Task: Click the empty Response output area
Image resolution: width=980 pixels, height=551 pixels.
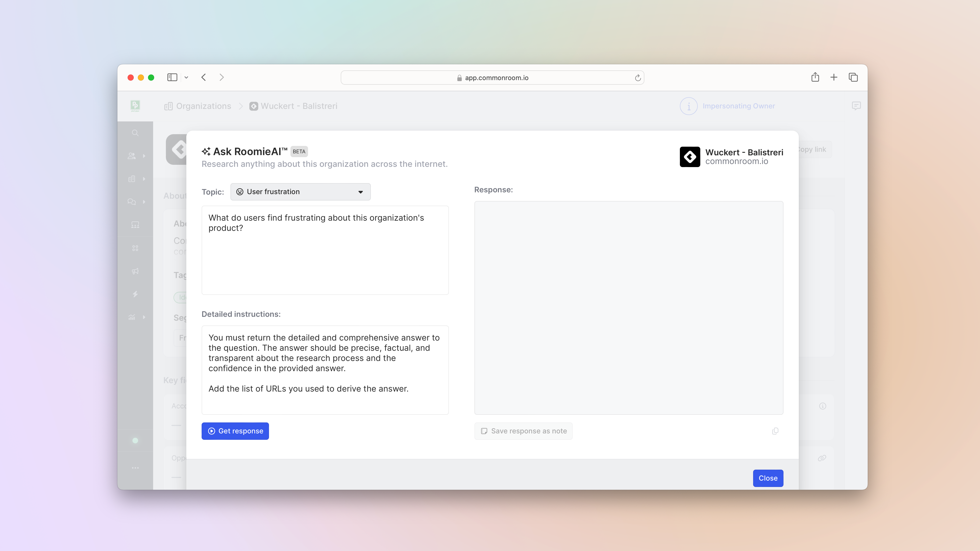Action: point(629,307)
